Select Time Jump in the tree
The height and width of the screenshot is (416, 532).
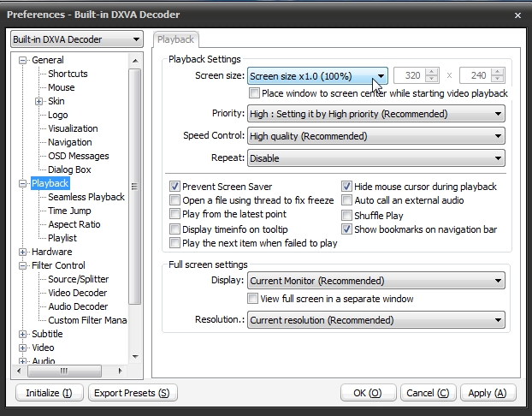pyautogui.click(x=69, y=211)
